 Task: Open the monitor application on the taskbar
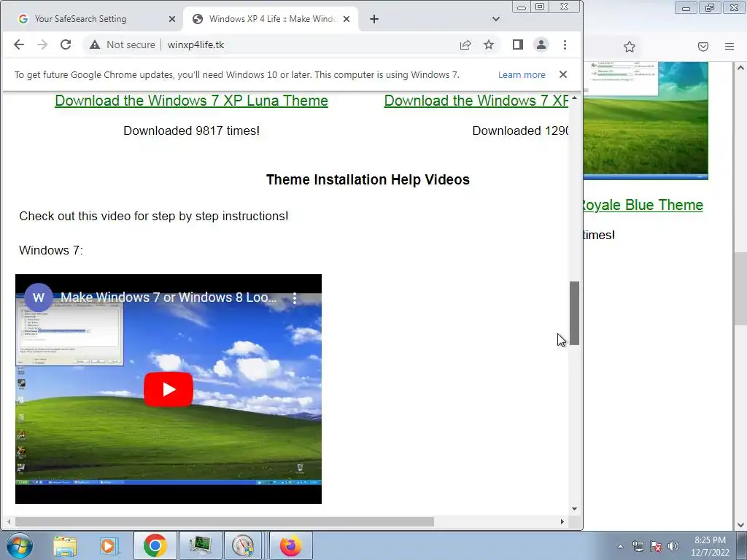pyautogui.click(x=201, y=545)
